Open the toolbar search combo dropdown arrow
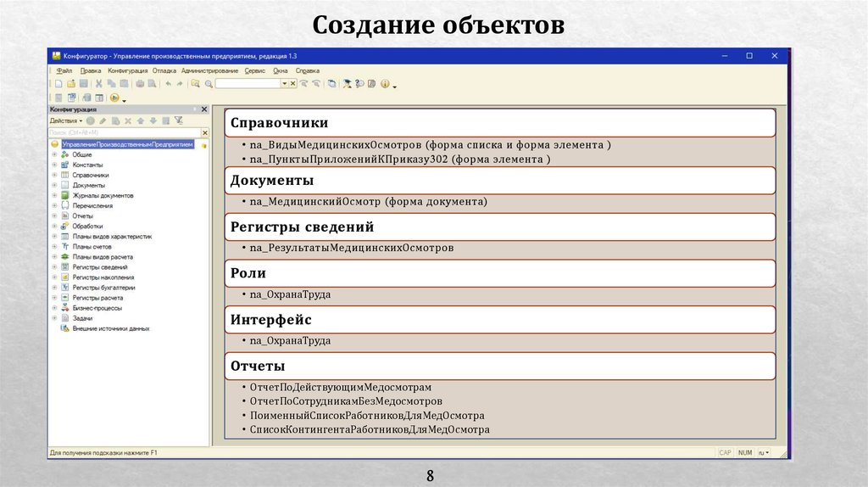The height and width of the screenshot is (487, 868). [x=285, y=84]
